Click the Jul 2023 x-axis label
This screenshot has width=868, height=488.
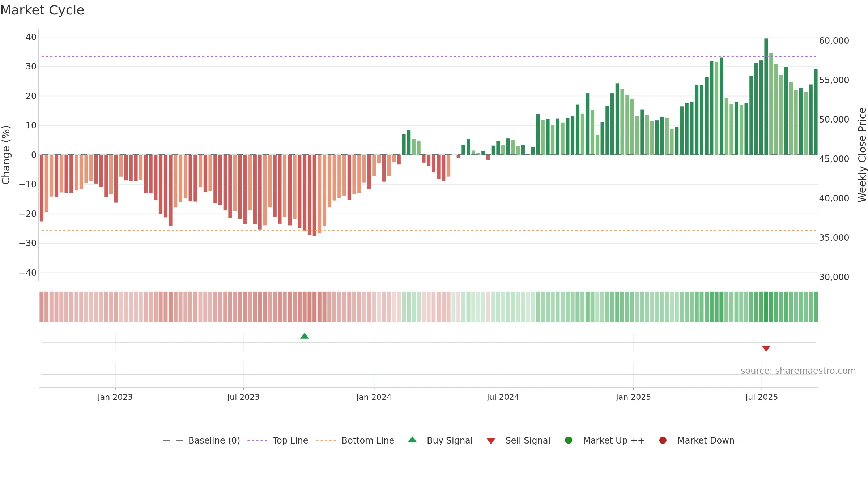[243, 397]
